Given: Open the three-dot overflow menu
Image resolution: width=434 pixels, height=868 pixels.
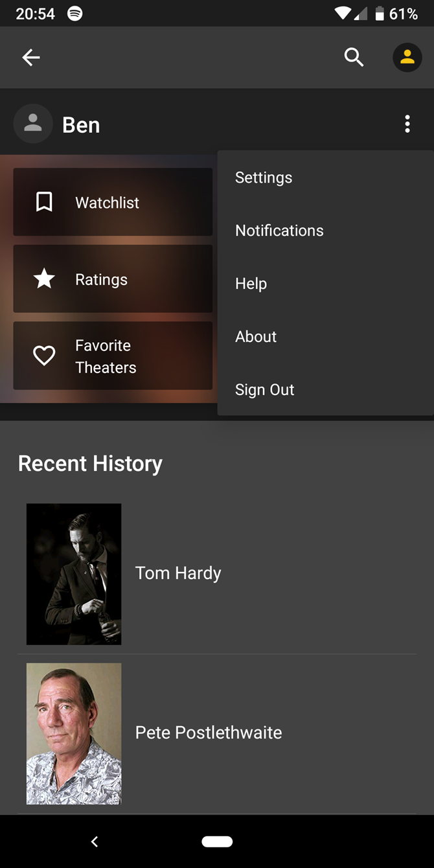Looking at the screenshot, I should pyautogui.click(x=407, y=124).
